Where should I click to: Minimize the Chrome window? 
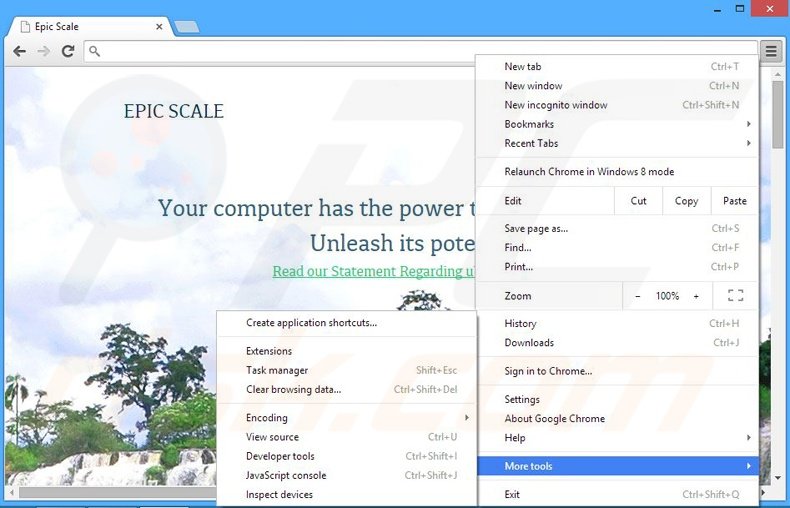pyautogui.click(x=718, y=10)
